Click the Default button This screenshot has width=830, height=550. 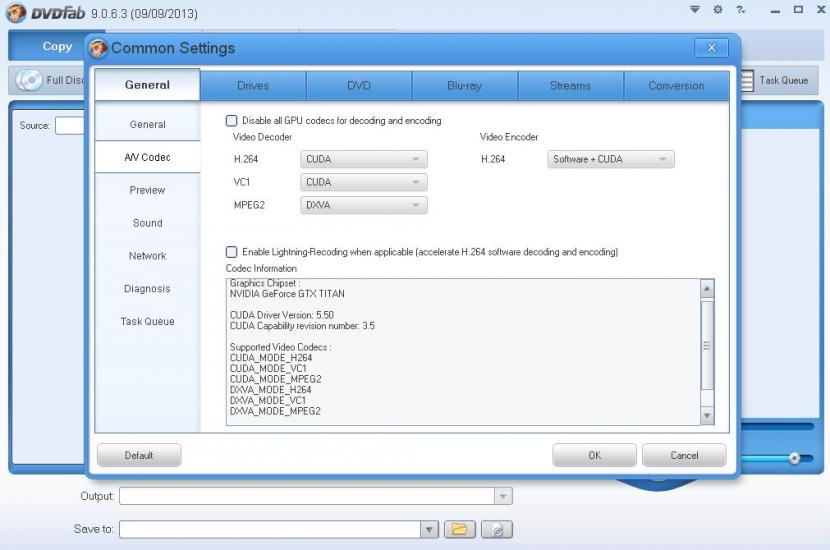point(139,455)
